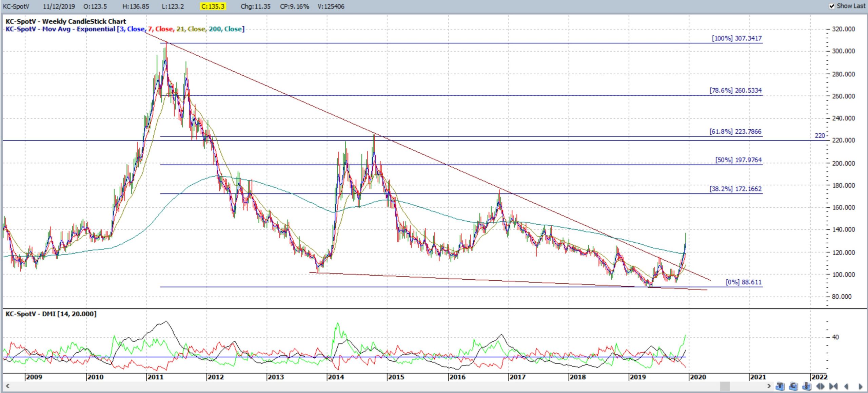Image resolution: width=868 pixels, height=393 pixels.
Task: Click the 140.000 price axis label
Action: click(844, 229)
